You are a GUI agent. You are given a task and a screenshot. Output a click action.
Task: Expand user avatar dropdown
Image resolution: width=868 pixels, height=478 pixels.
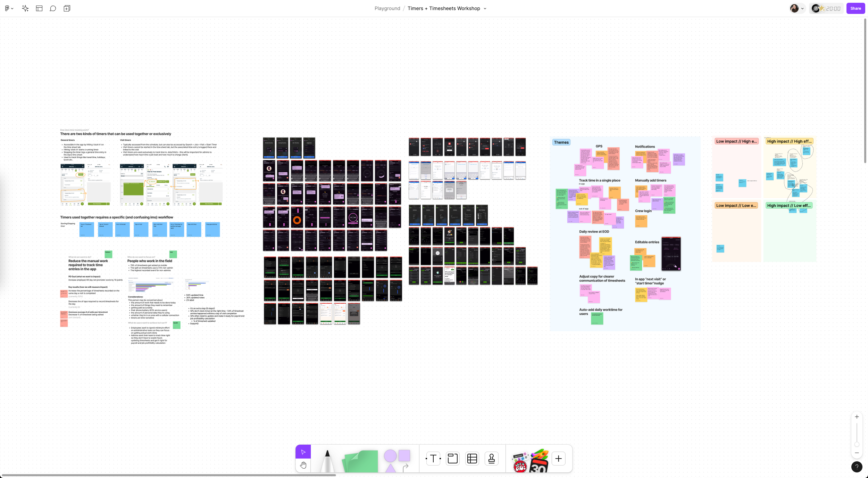802,9
